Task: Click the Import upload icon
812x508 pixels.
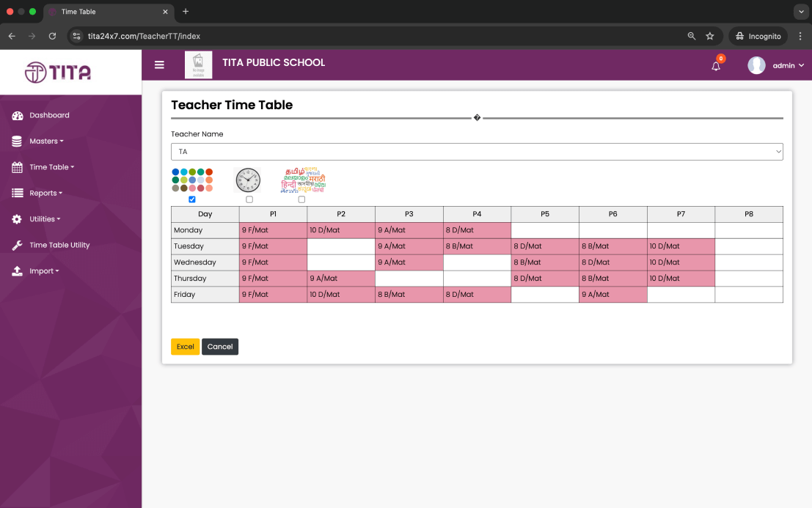Action: (17, 271)
